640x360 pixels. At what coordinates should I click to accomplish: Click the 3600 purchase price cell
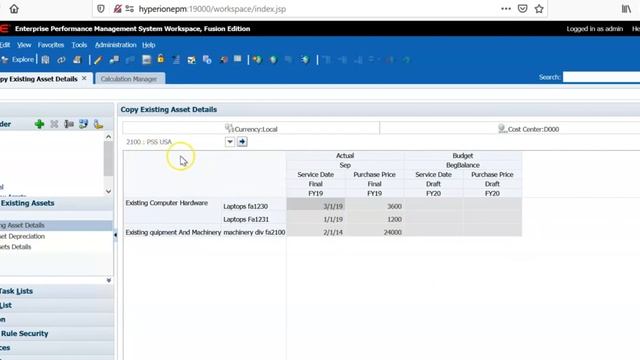click(x=375, y=206)
